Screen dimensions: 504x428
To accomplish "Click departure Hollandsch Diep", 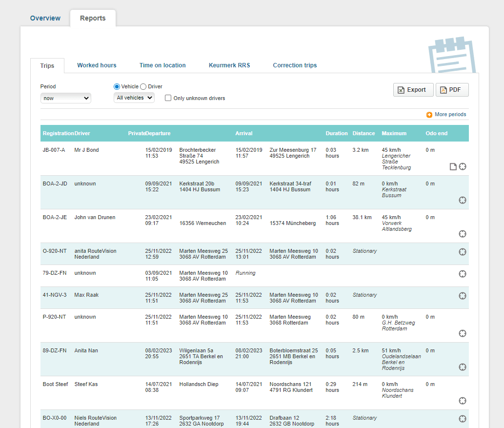I will [x=199, y=384].
